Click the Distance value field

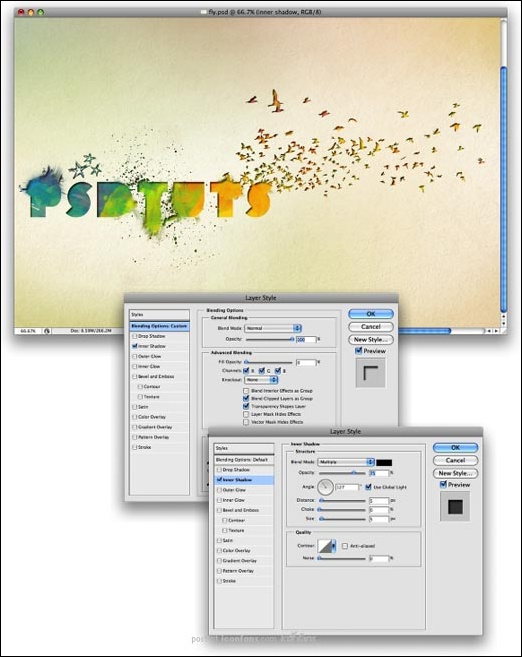click(379, 500)
